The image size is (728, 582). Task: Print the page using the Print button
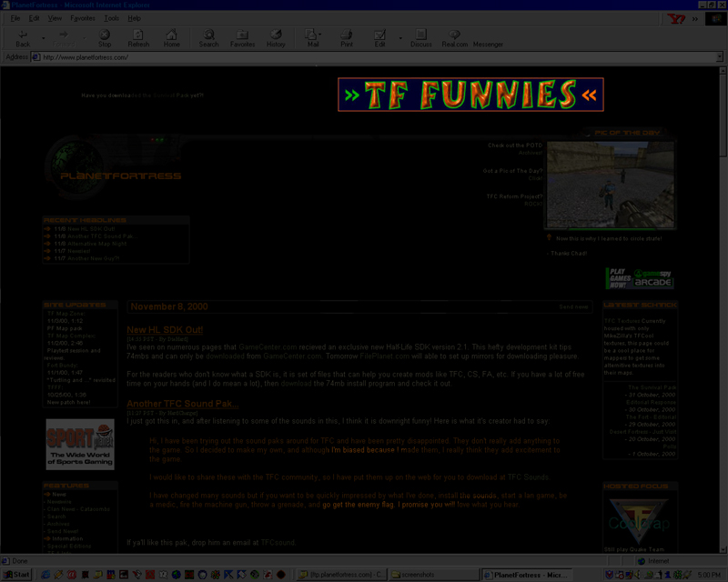click(x=347, y=38)
